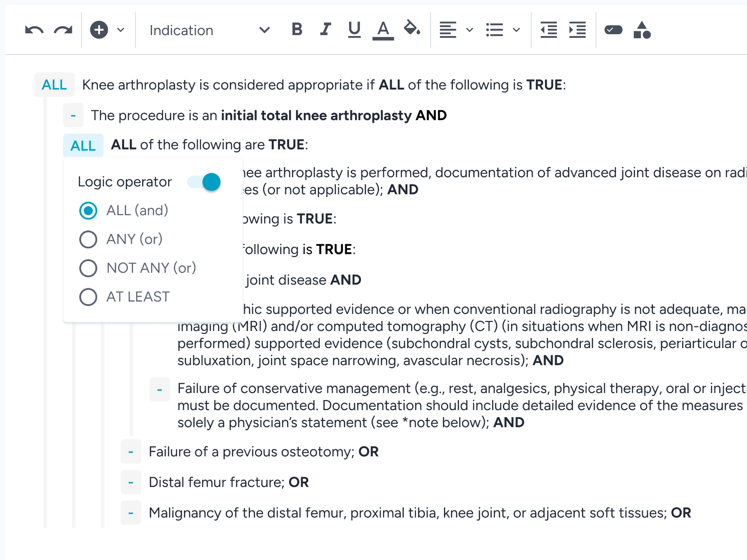
Task: Redo the last action
Action: coord(63,30)
